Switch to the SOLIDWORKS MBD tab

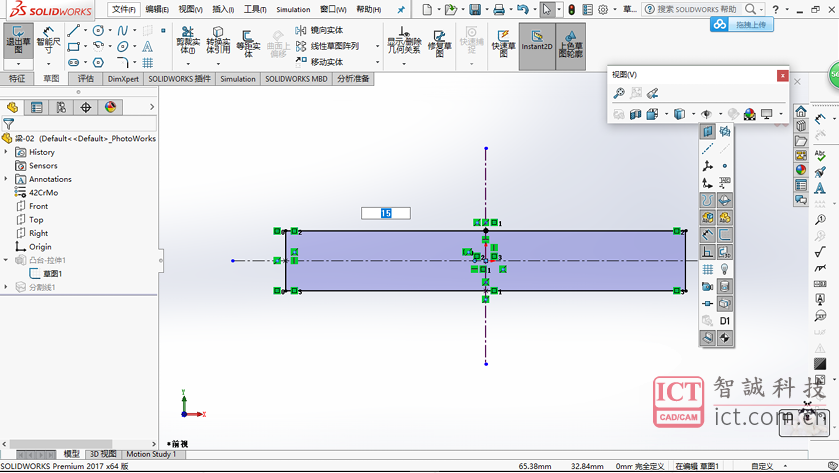tap(296, 79)
